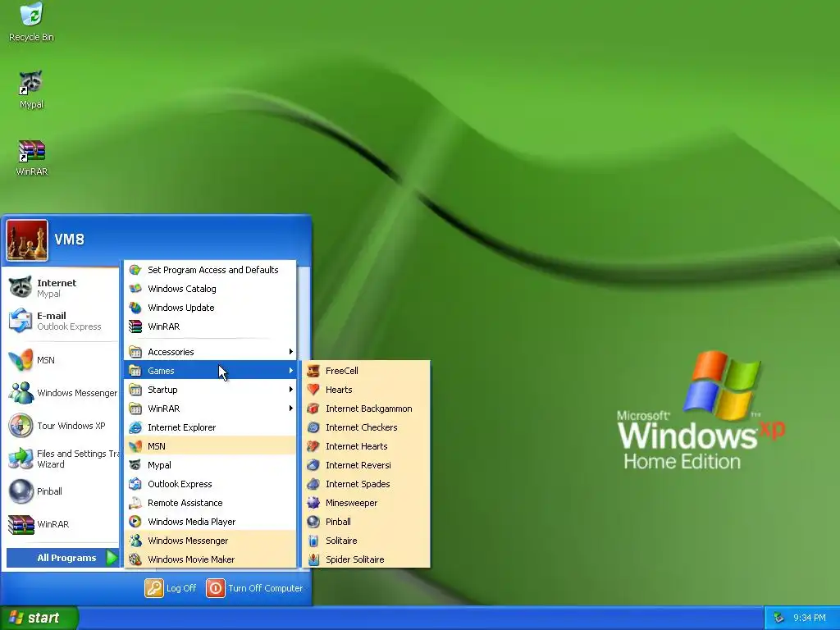Screen dimensions: 840x630
Task: Launch Internet Spades
Action: tap(367, 484)
